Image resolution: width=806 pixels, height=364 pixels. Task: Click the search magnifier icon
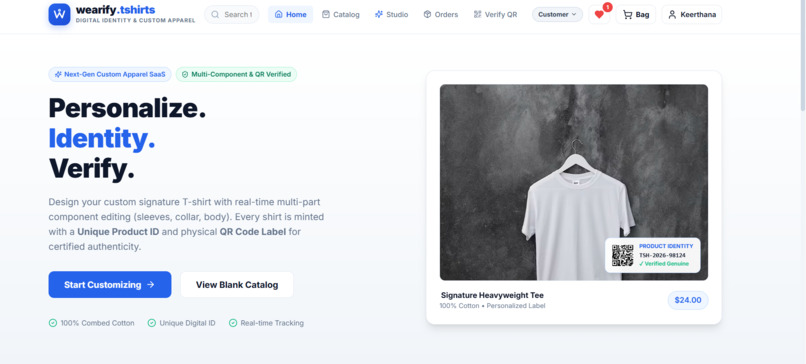click(x=215, y=14)
